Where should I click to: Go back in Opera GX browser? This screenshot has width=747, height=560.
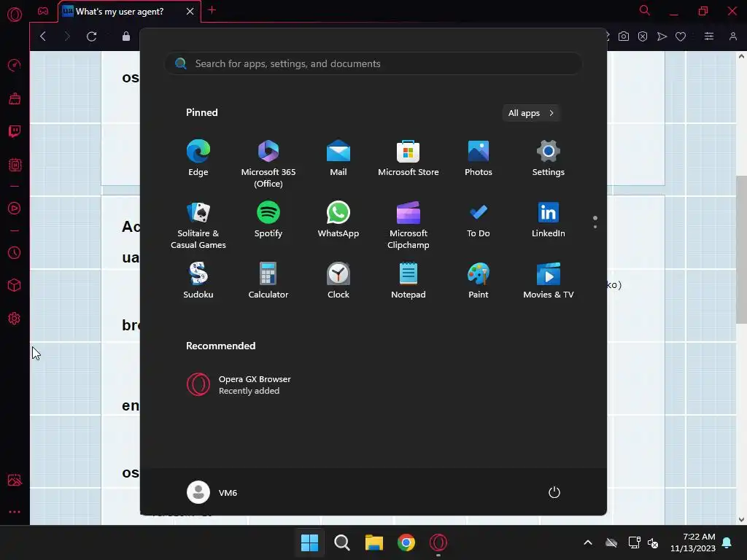43,36
